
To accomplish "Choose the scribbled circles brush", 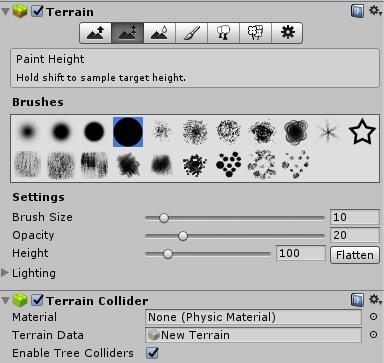I will tap(296, 132).
